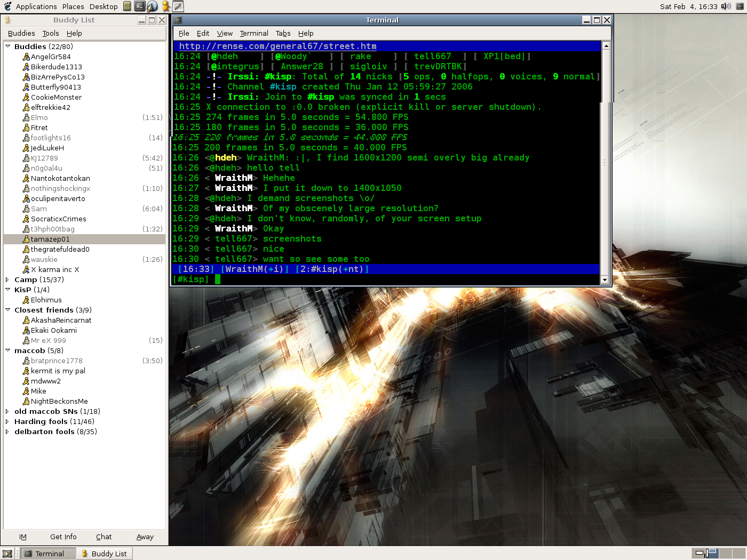Open the notepad text editor launcher
Image resolution: width=747 pixels, height=560 pixels.
(x=178, y=6)
